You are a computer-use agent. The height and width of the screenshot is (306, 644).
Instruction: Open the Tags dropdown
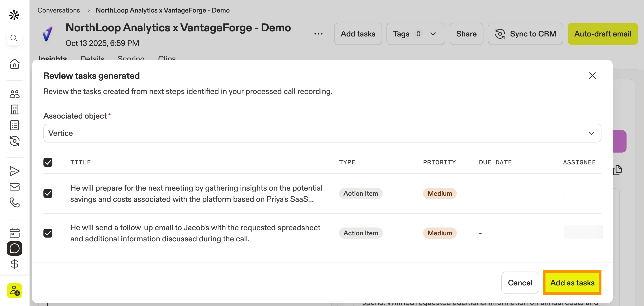pyautogui.click(x=415, y=34)
